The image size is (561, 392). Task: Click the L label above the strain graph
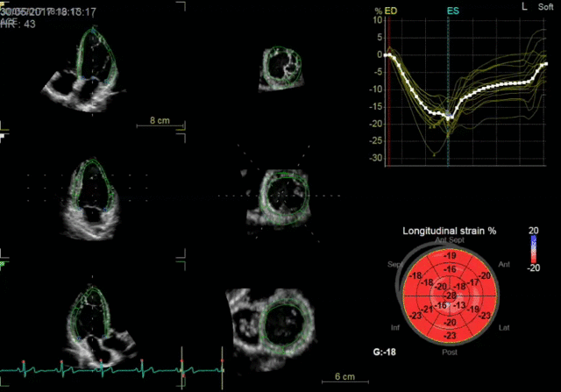coord(524,6)
